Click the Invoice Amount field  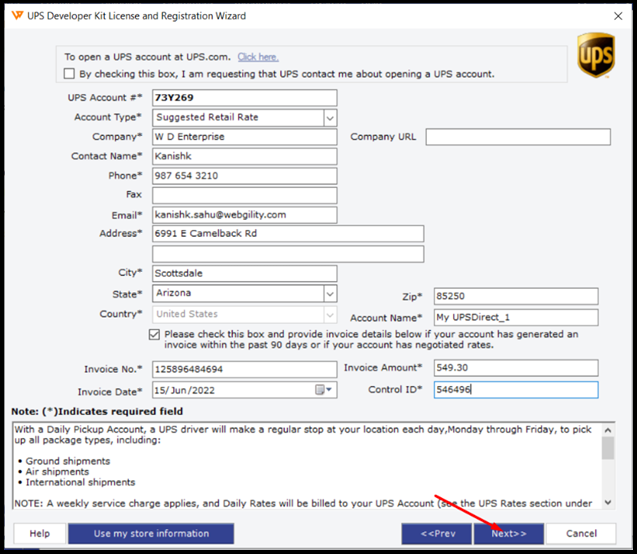516,368
